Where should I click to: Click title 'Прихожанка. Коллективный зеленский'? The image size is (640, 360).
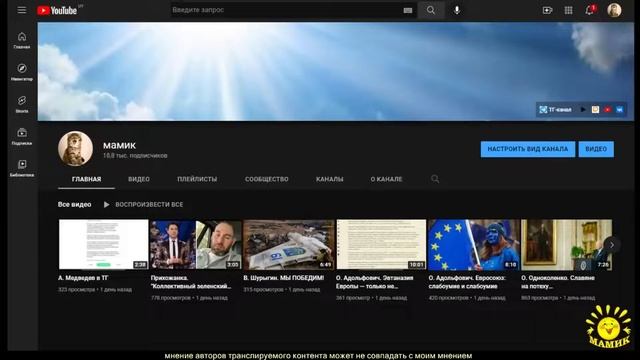191,282
